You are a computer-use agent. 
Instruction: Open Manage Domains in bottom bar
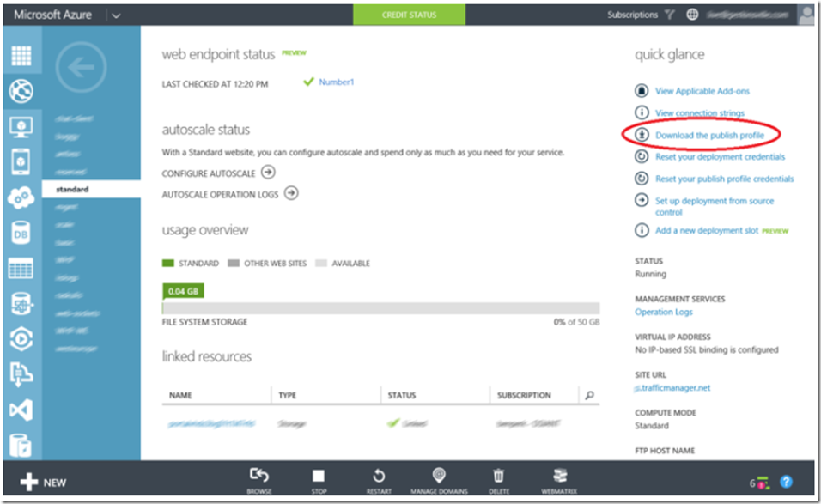439,481
